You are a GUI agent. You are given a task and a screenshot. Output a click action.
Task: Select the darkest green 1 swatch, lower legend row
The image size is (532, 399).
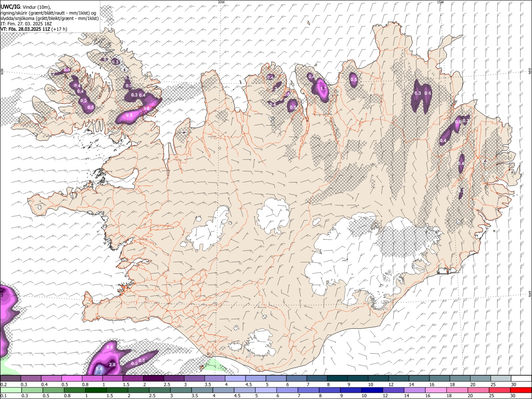(96, 390)
